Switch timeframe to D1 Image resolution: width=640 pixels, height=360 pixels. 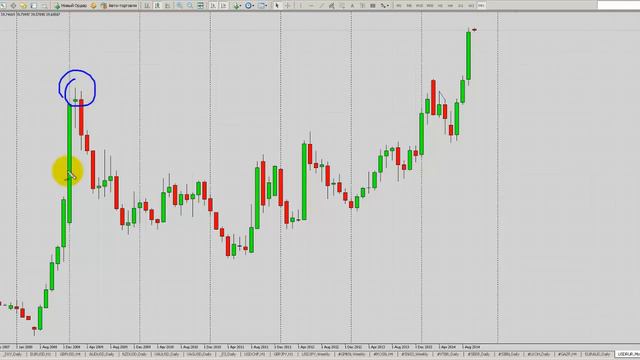click(460, 6)
